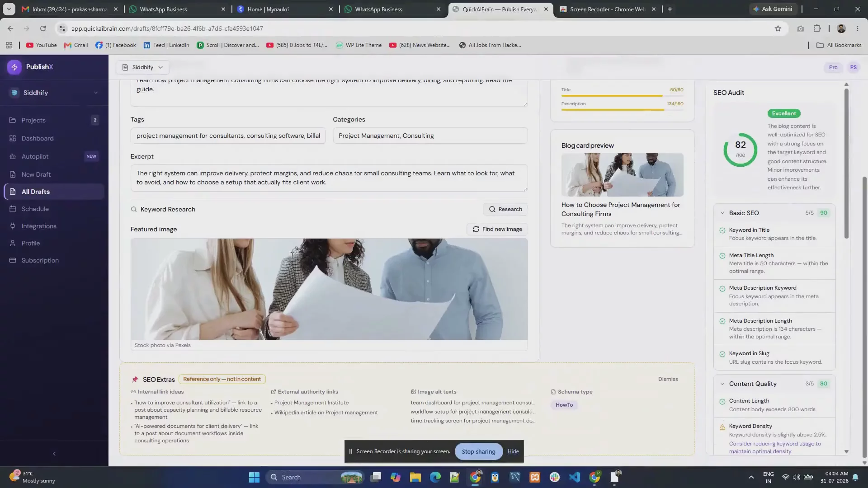The height and width of the screenshot is (488, 868).
Task: Collapse the sidebar with the left arrow
Action: [54, 454]
